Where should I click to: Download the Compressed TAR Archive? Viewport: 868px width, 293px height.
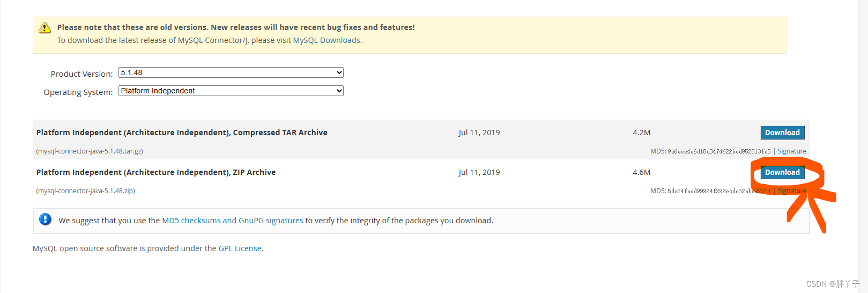782,133
